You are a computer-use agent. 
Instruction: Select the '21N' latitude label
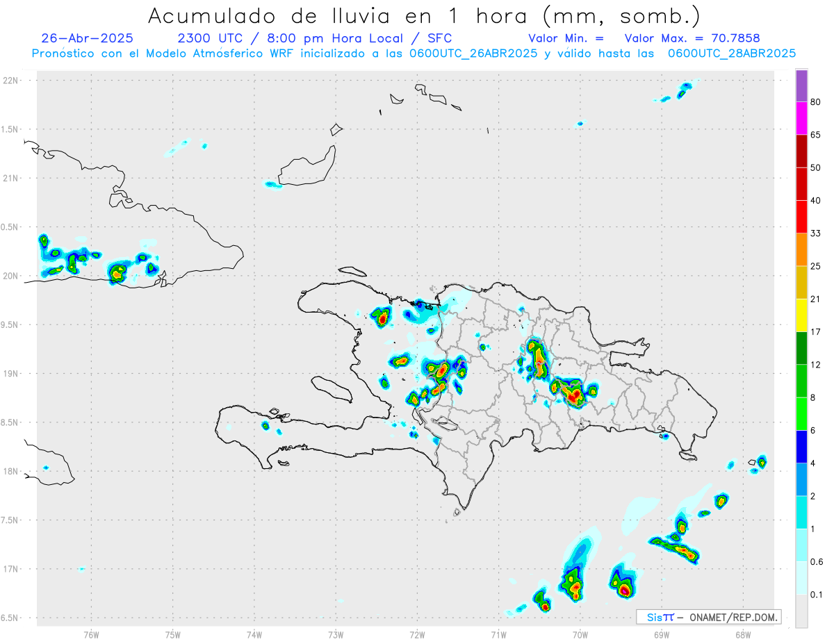pyautogui.click(x=11, y=179)
